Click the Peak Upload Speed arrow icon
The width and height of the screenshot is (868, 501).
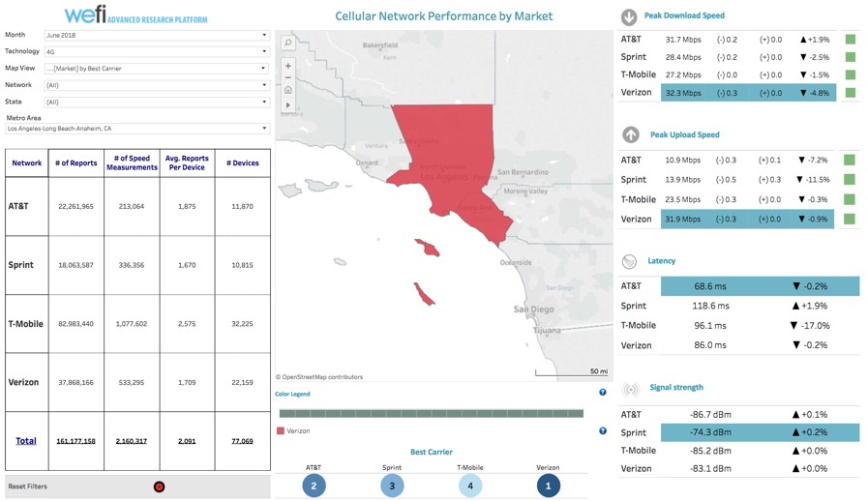click(631, 134)
